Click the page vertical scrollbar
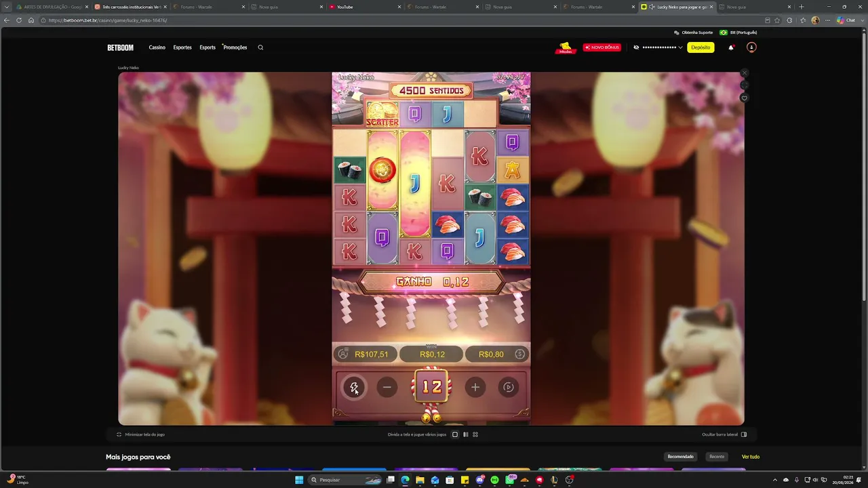The width and height of the screenshot is (868, 488). click(x=864, y=168)
